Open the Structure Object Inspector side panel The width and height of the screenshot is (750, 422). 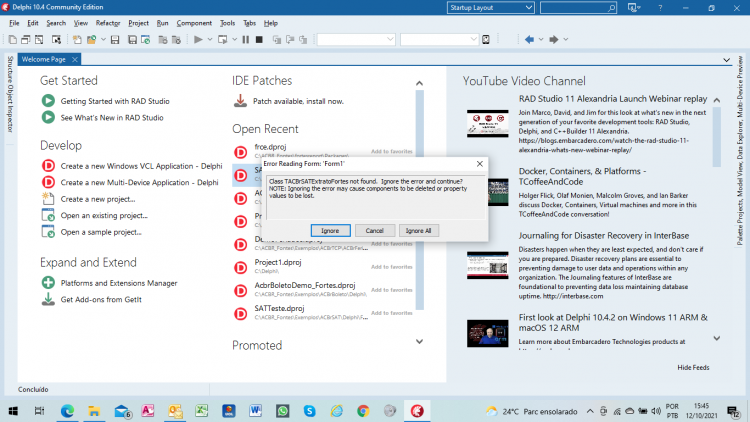tap(10, 94)
